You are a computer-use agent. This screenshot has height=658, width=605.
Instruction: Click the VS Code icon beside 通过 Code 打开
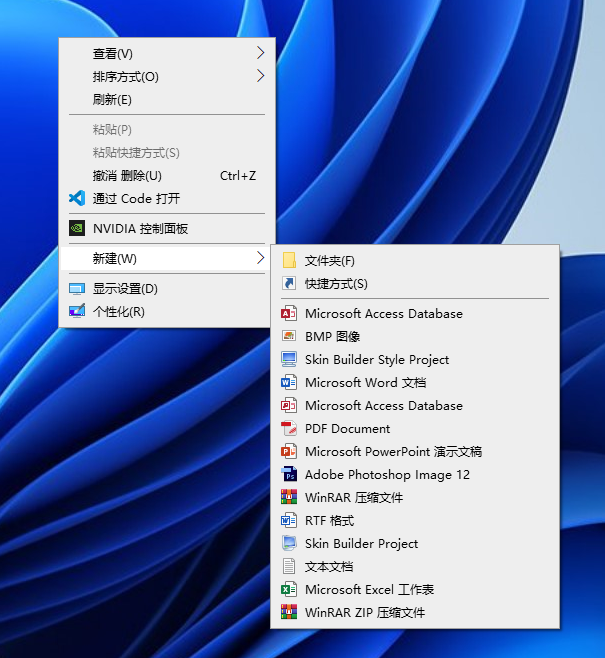coord(76,198)
